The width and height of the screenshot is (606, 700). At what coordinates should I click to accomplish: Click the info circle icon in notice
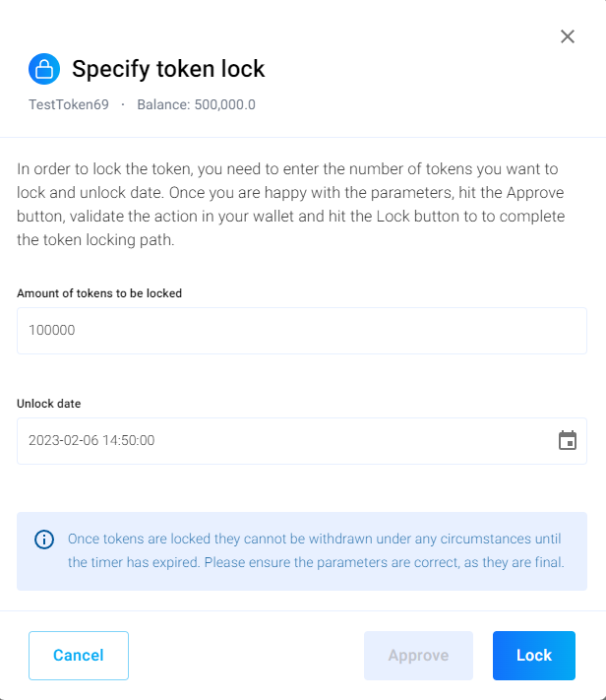[44, 540]
